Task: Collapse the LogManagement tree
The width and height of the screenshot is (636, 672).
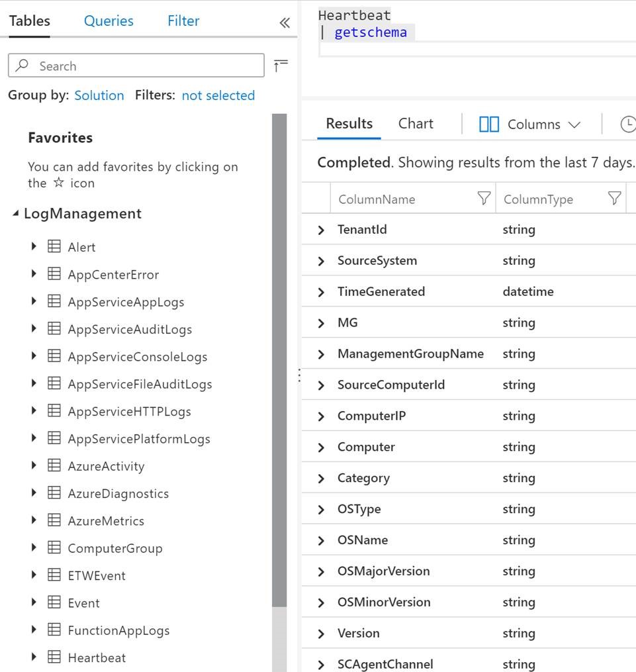Action: [16, 213]
